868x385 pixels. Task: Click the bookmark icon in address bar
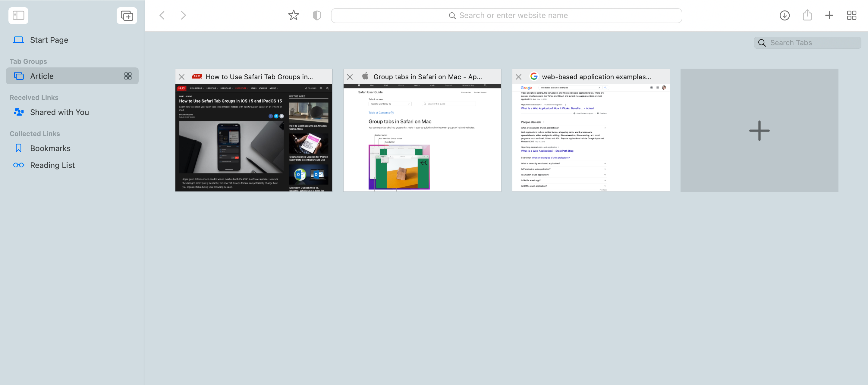pos(293,15)
